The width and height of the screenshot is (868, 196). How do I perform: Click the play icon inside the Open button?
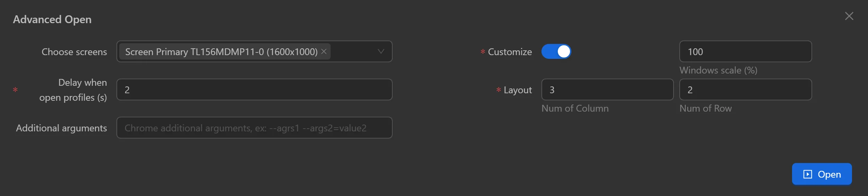808,174
